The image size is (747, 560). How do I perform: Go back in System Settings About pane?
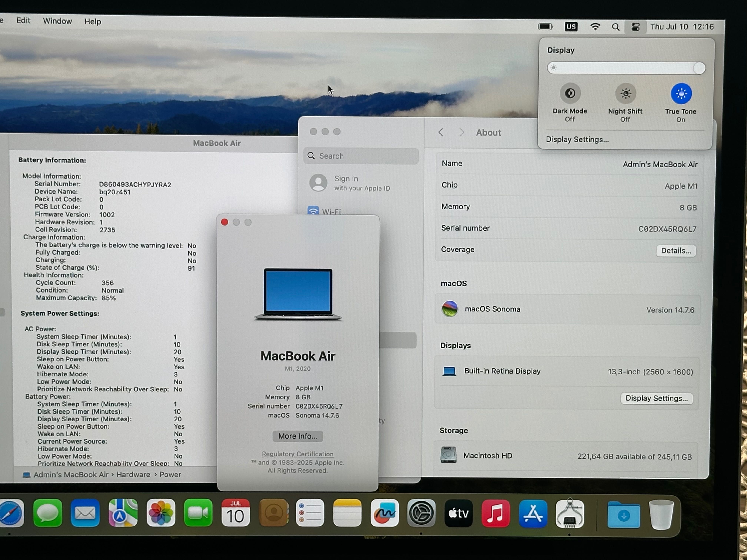(441, 132)
